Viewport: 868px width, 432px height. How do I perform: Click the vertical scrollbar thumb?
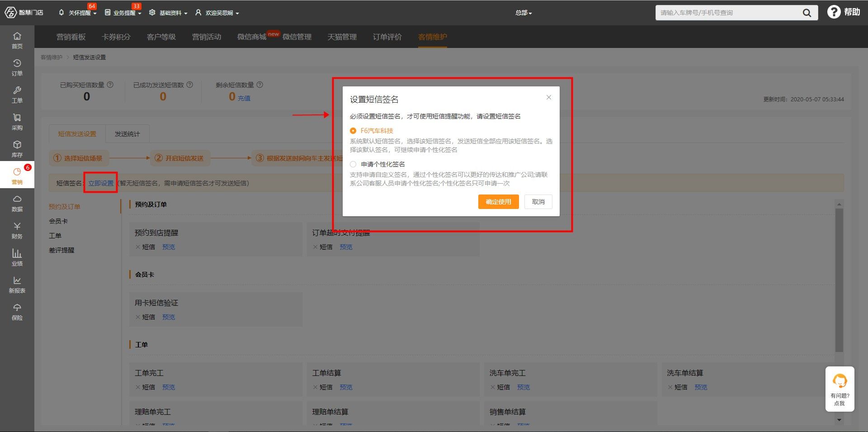pos(839,280)
